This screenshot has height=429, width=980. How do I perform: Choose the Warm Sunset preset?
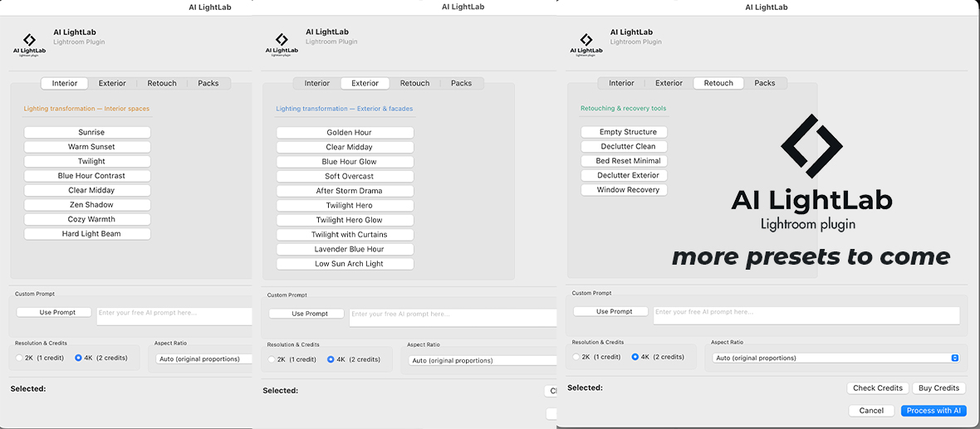[x=87, y=147]
